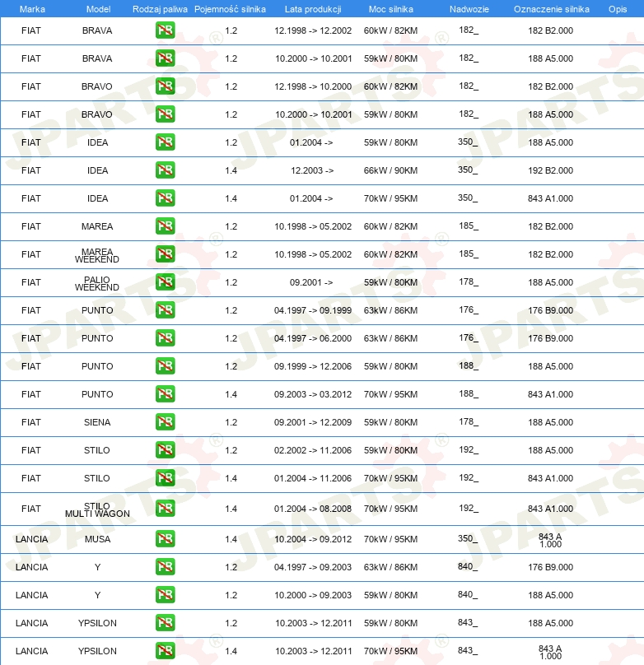Screen dimensions: 644x665
Task: Click body code 350_ in MUSA row
Action: coord(468,538)
